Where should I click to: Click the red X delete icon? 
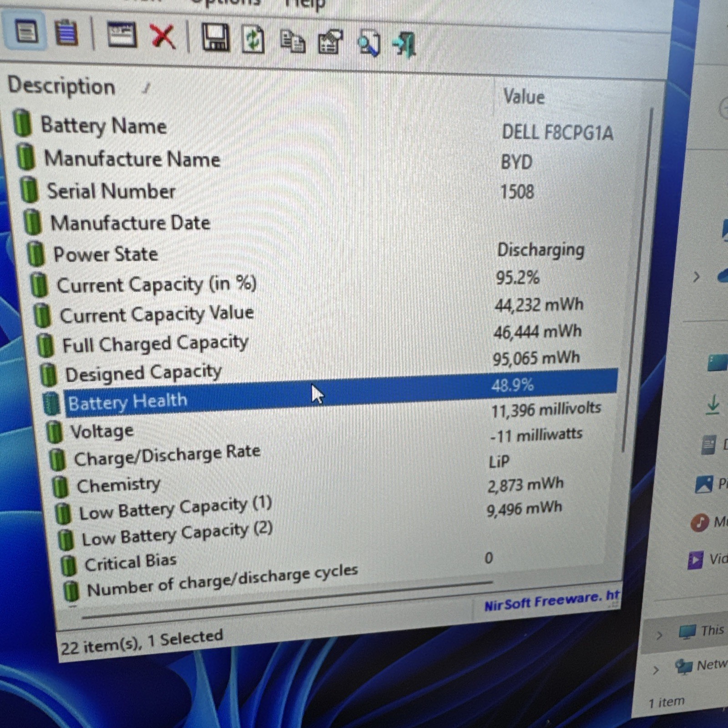click(163, 36)
